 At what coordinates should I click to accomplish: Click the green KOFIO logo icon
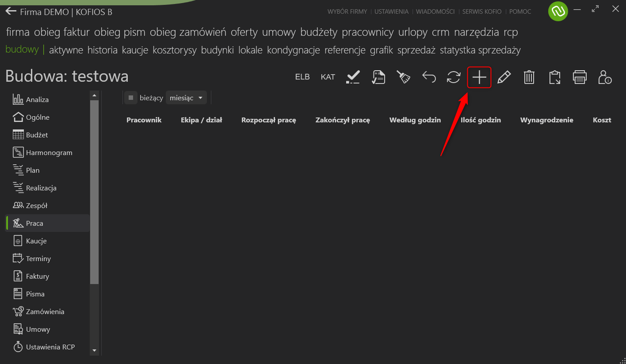558,11
